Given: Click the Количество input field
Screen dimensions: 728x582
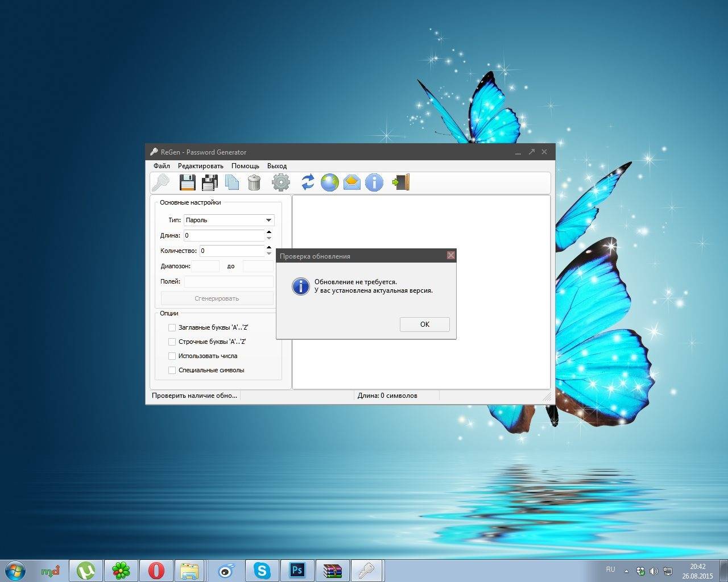Looking at the screenshot, I should tap(232, 251).
